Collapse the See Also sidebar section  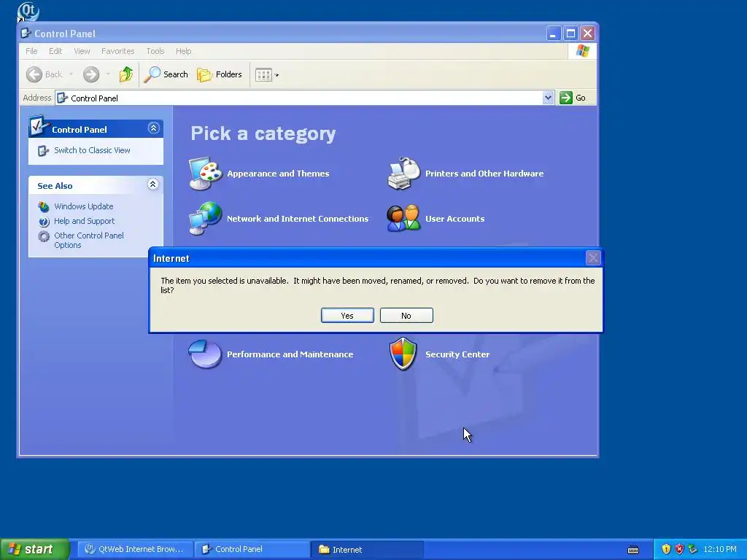153,184
